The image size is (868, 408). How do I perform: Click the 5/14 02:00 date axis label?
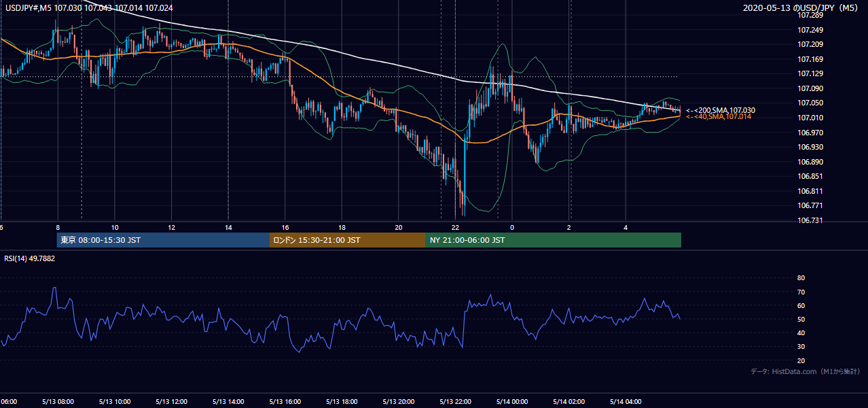click(x=568, y=402)
